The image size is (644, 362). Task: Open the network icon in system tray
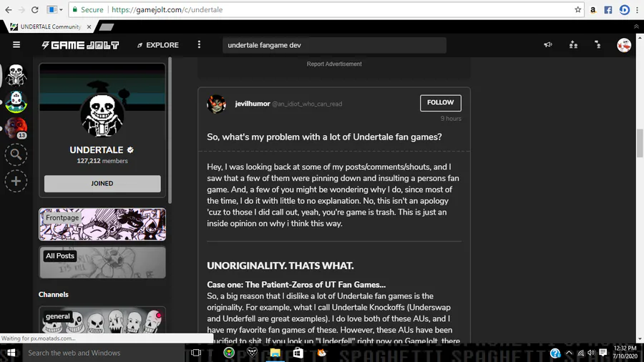click(x=580, y=353)
